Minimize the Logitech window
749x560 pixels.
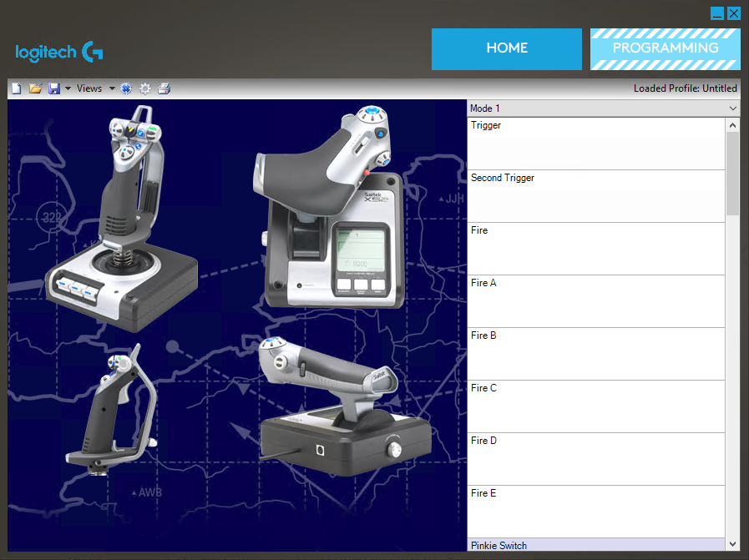717,13
